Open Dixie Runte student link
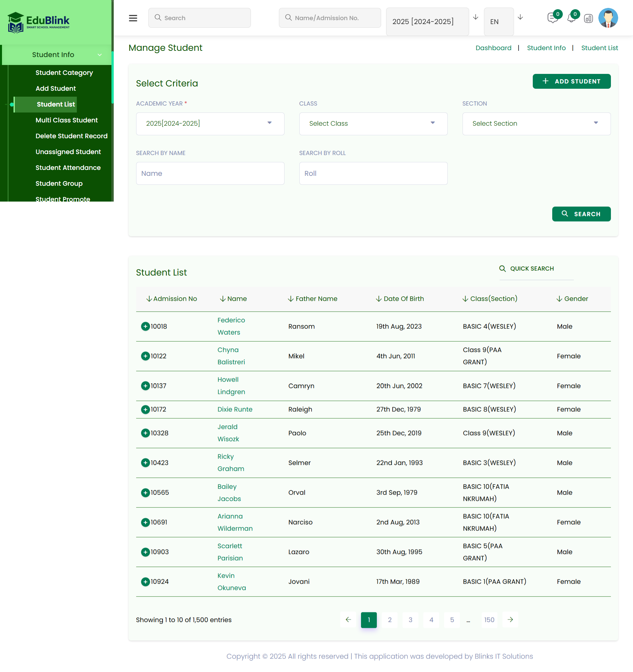The height and width of the screenshot is (672, 633). (235, 409)
